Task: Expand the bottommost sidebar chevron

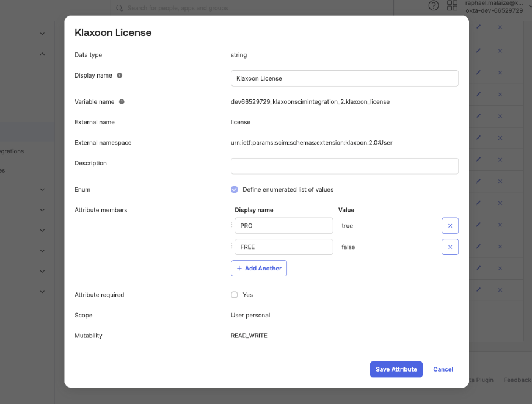Action: click(42, 292)
